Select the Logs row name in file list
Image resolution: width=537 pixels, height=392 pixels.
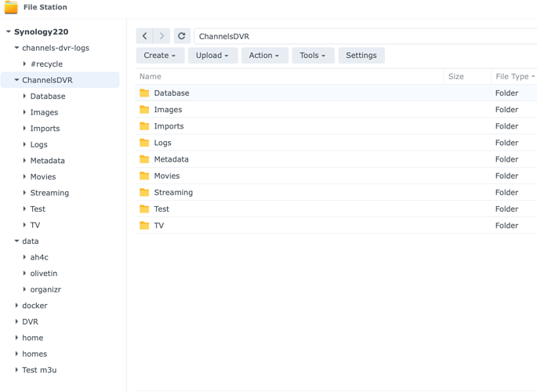[x=163, y=143]
